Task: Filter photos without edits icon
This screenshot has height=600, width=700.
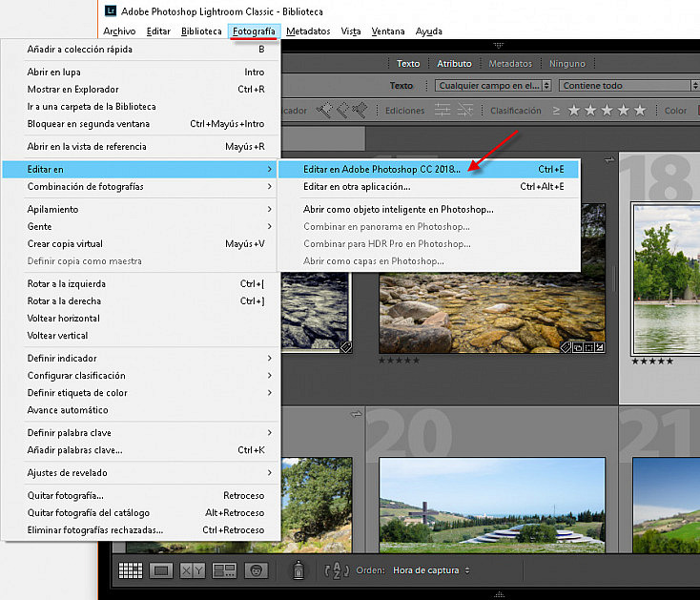Action: (x=465, y=111)
